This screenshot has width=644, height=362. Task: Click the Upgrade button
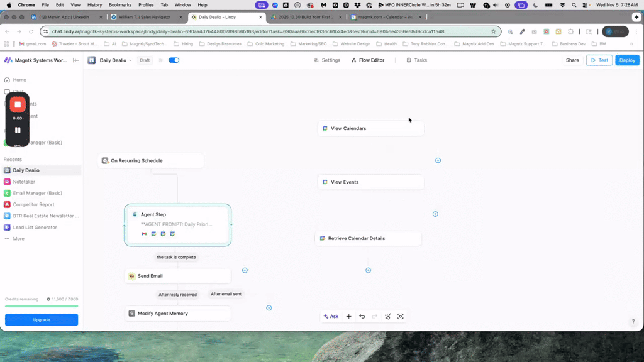click(42, 320)
